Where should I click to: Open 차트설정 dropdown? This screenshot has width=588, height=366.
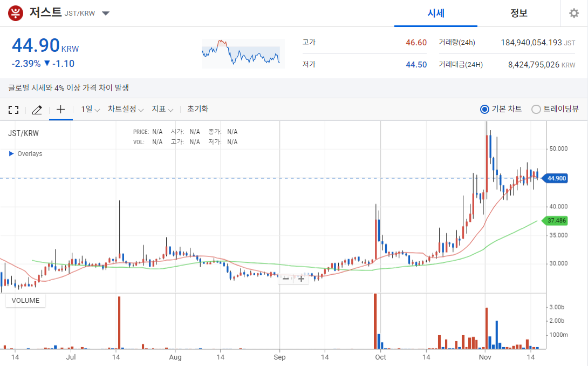(x=126, y=109)
